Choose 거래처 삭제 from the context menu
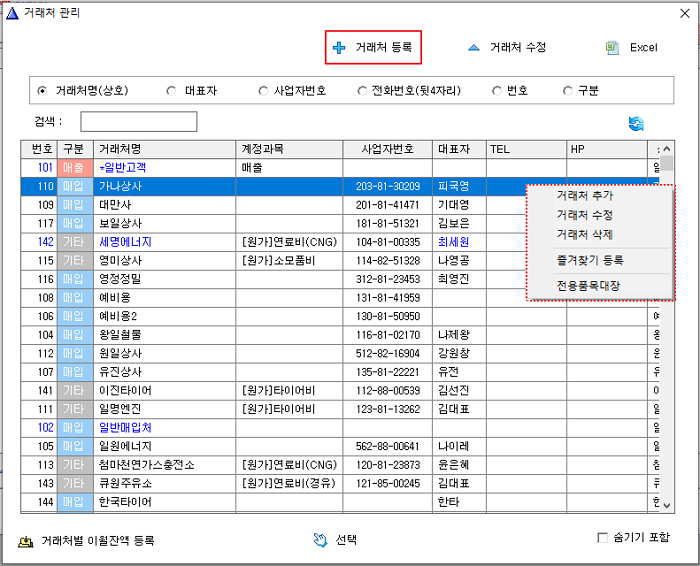 [x=585, y=234]
